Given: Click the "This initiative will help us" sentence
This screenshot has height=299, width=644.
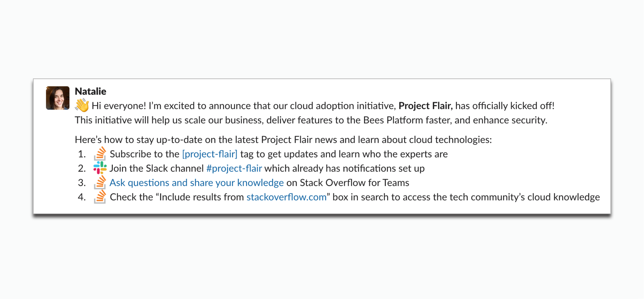Looking at the screenshot, I should click(311, 120).
